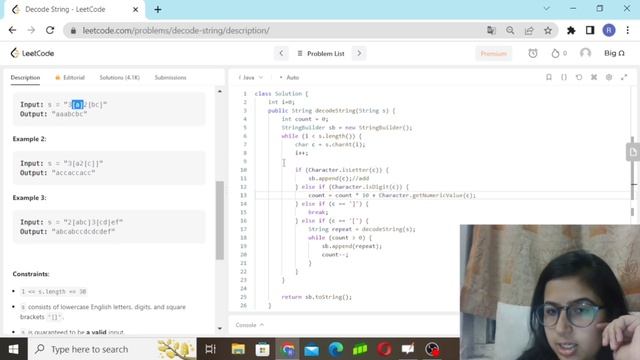Open Opera browser from taskbar
This screenshot has width=640, height=360.
point(384,349)
